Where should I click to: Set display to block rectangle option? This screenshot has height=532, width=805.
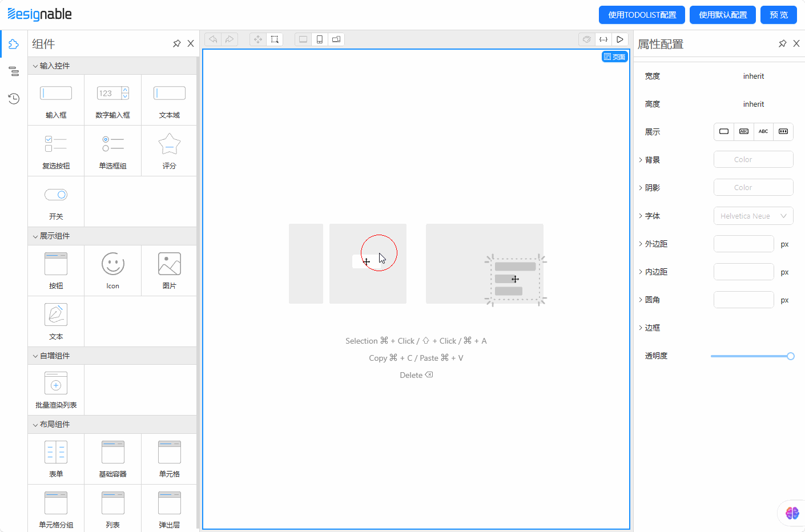pos(724,131)
